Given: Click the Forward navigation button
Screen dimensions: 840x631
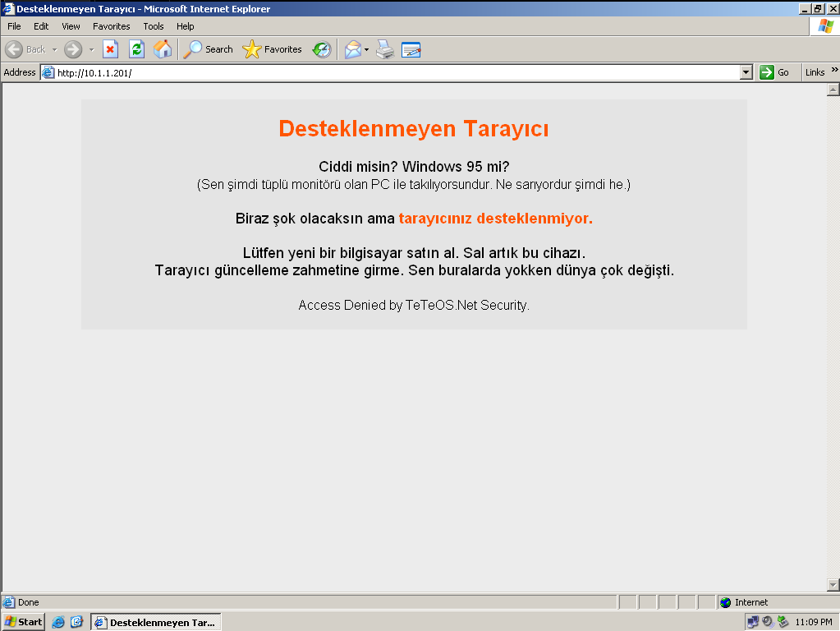Looking at the screenshot, I should (73, 50).
